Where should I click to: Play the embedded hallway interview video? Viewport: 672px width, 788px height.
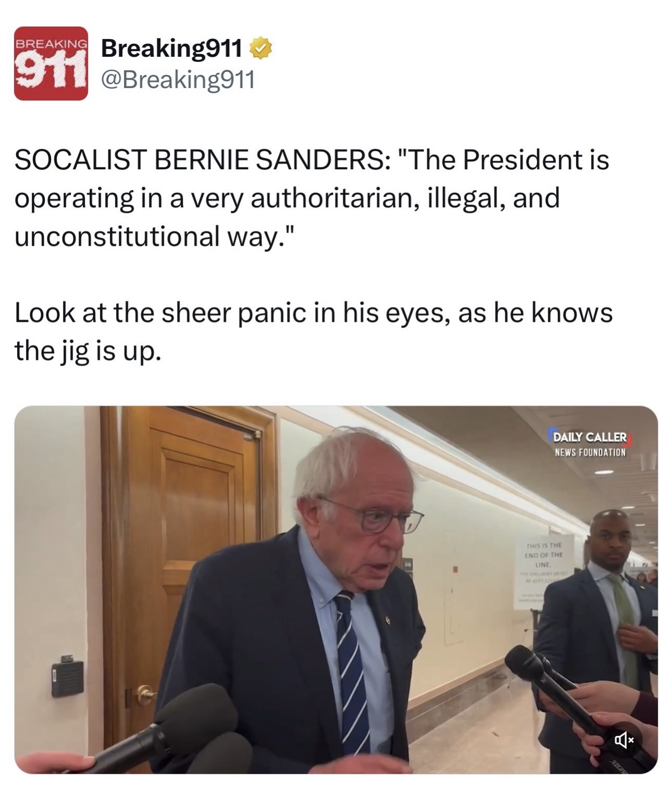pos(336,590)
